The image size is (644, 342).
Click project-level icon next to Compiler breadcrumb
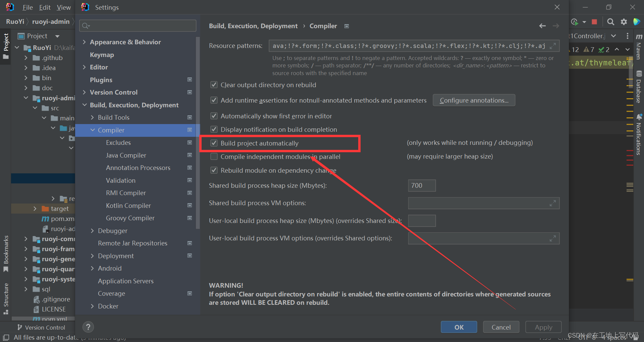pyautogui.click(x=347, y=26)
